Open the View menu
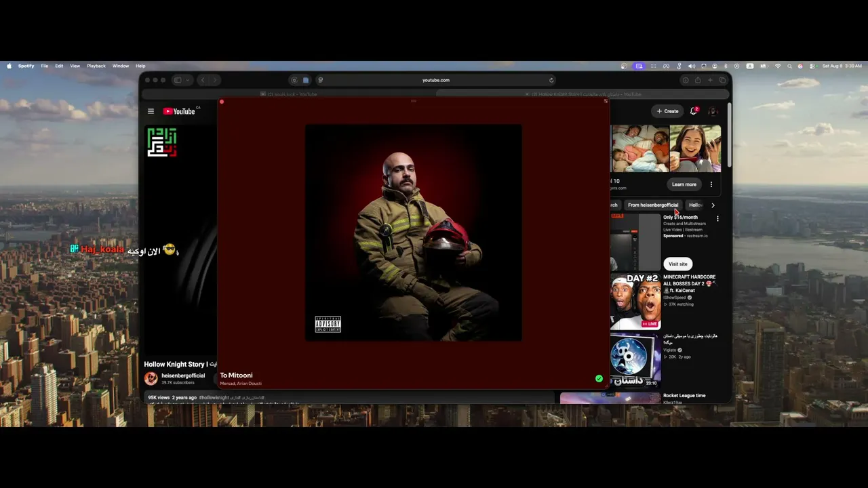868x488 pixels. click(75, 66)
